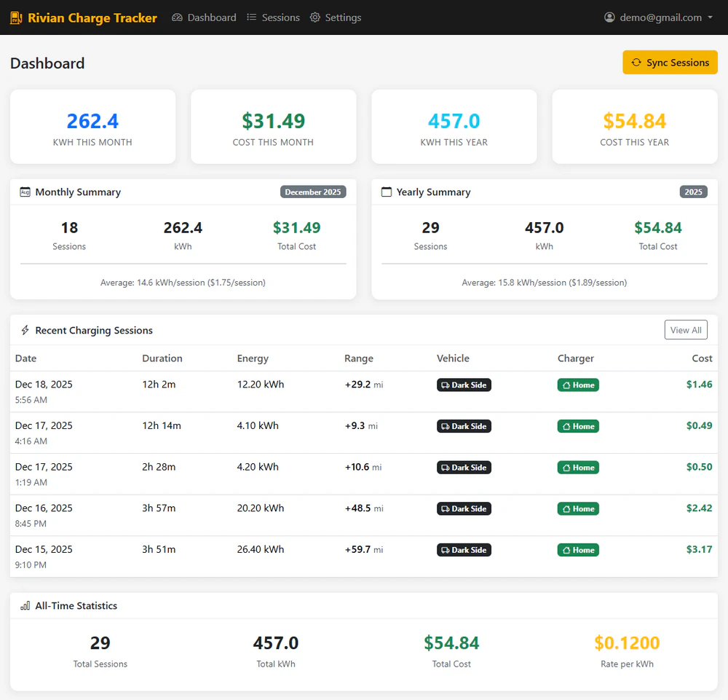The image size is (728, 700).
Task: Click View All recent sessions button
Action: coord(686,330)
